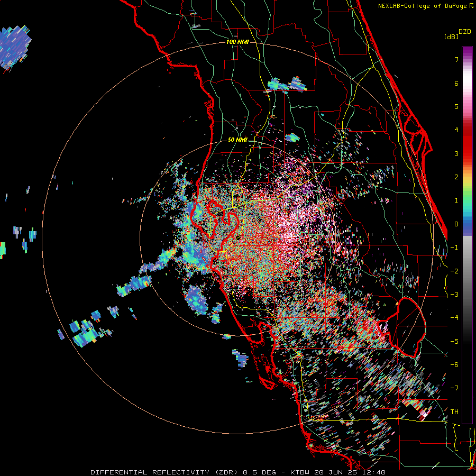
Task: Click the "100 NMI" range ring label
Action: pyautogui.click(x=237, y=42)
